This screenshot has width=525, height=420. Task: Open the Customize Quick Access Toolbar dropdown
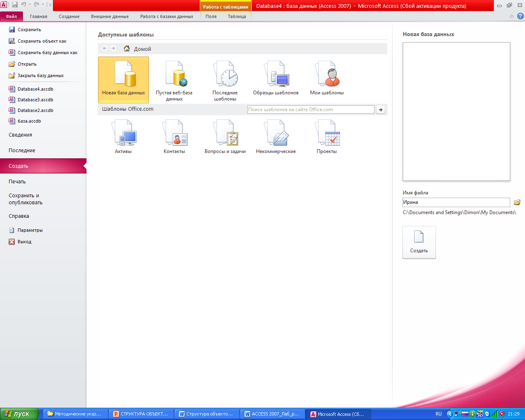(x=50, y=5)
